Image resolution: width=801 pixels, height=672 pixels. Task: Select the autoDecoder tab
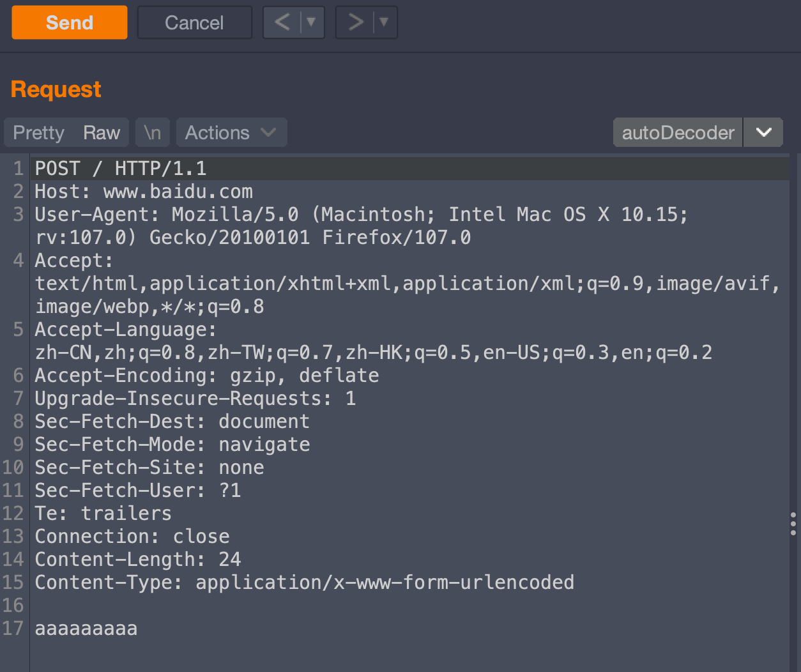677,133
